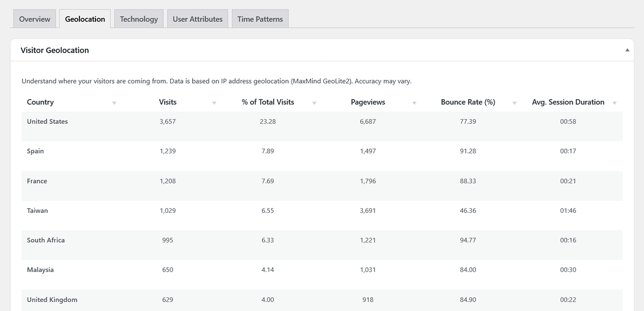The height and width of the screenshot is (311, 644).
Task: Select the Geolocation tab
Action: (84, 18)
